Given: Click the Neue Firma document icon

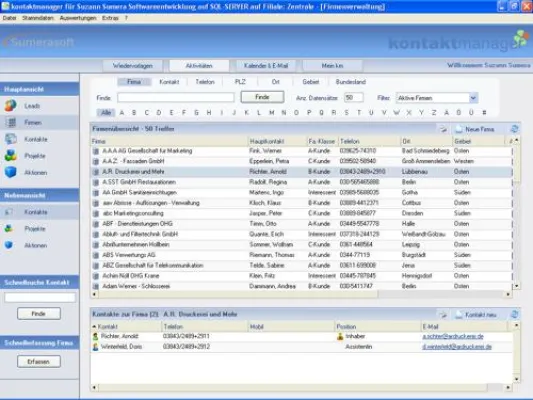Looking at the screenshot, I should point(459,129).
